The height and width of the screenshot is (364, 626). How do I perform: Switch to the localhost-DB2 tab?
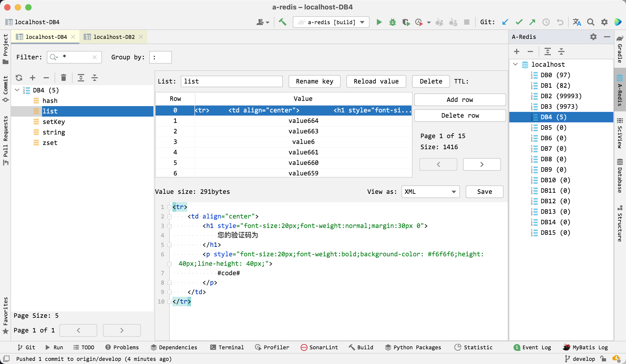114,37
